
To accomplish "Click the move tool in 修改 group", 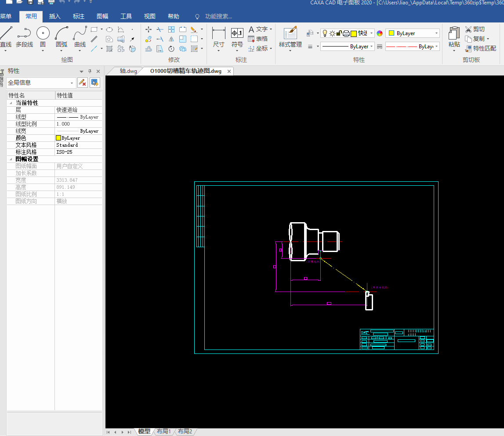I will coord(148,29).
